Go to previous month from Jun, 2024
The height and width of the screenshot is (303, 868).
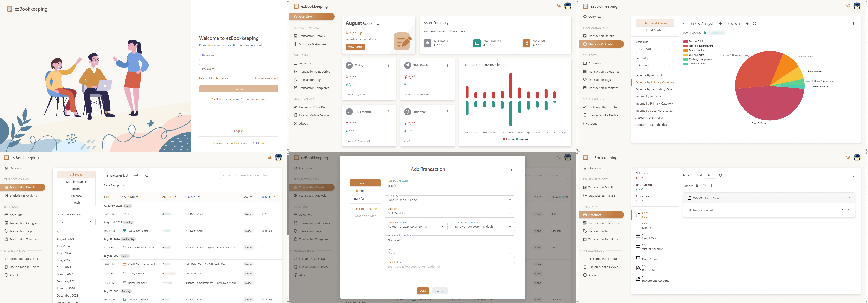click(720, 24)
